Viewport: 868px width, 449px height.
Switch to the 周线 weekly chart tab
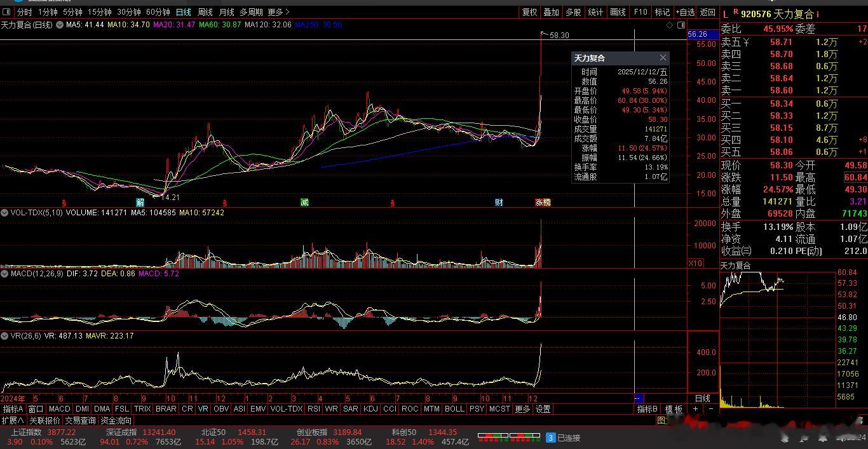point(205,12)
